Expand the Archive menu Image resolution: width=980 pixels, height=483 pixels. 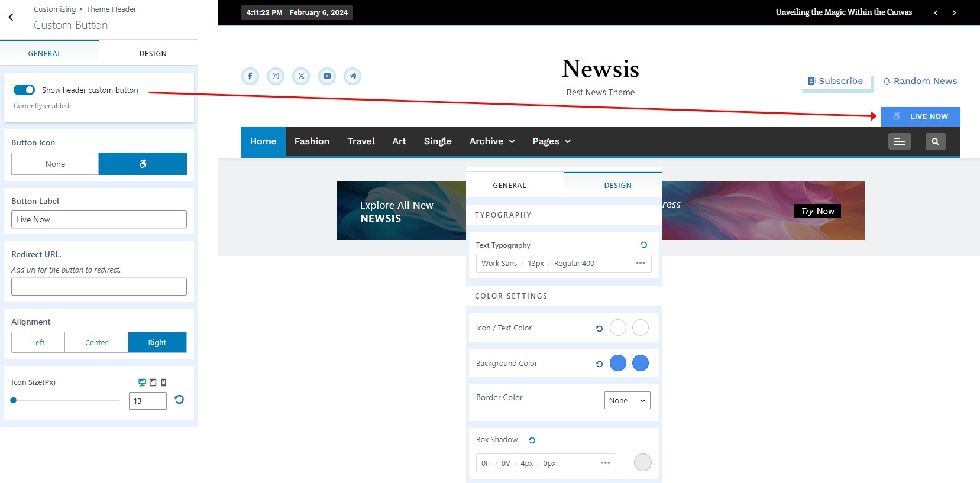tap(492, 141)
